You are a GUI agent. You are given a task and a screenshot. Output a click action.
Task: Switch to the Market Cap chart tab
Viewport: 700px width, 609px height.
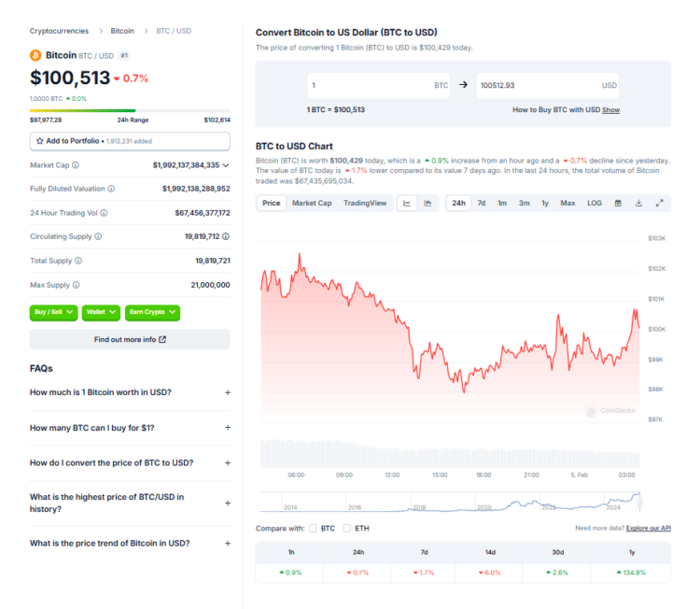pyautogui.click(x=312, y=204)
